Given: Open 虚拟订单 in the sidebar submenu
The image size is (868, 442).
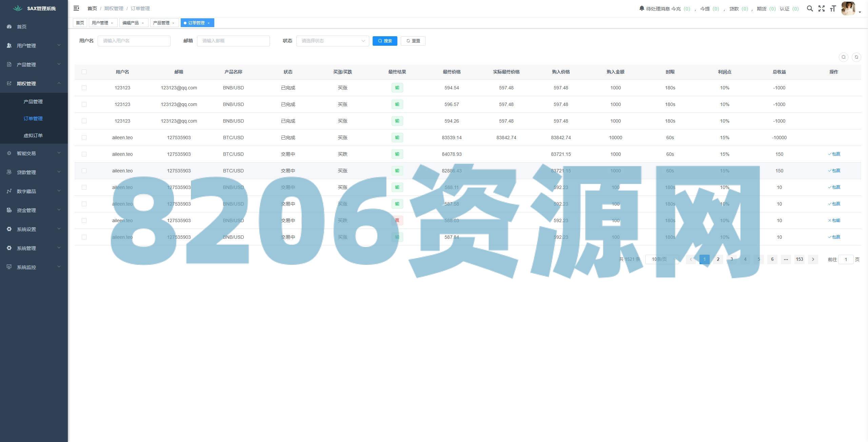Looking at the screenshot, I should [33, 135].
